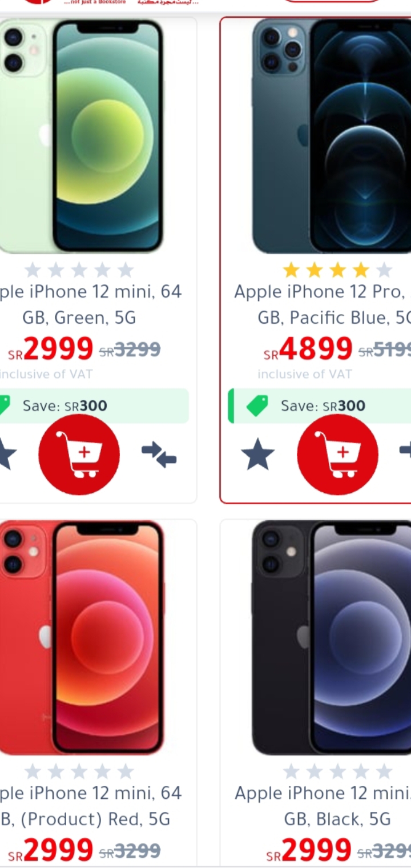This screenshot has width=411, height=868.
Task: Add green iPhone 12 mini to cart
Action: 79,455
